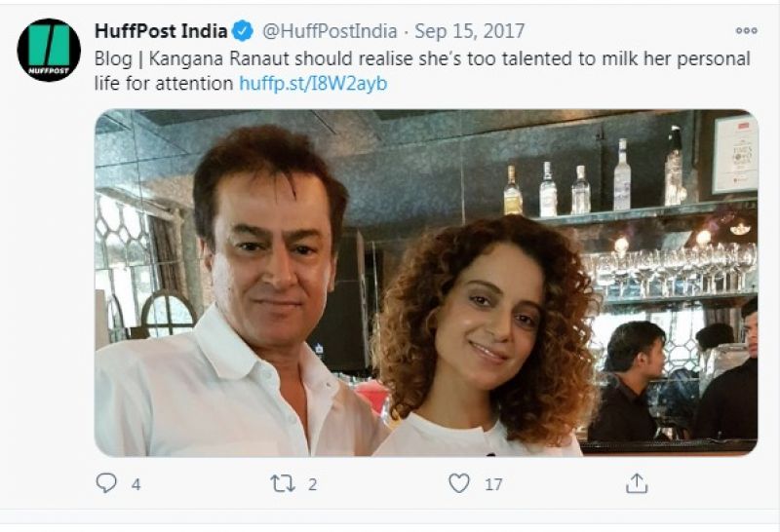
Task: Open the three-dot more options menu
Action: 746,31
